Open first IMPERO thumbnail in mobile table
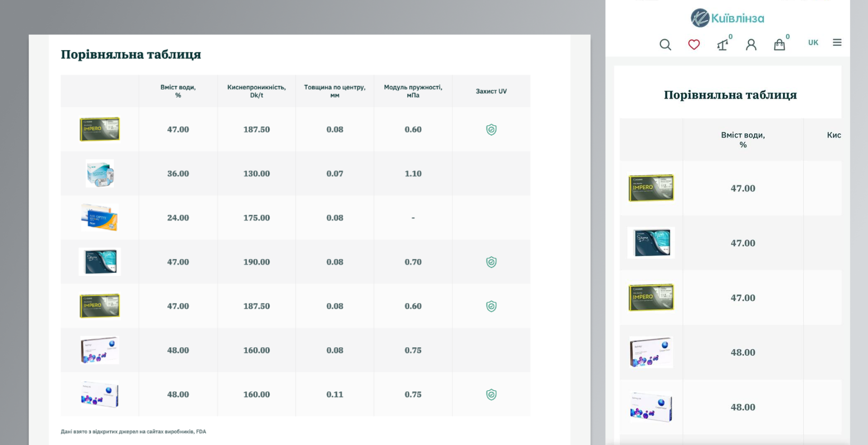Image resolution: width=868 pixels, height=445 pixels. [x=651, y=188]
